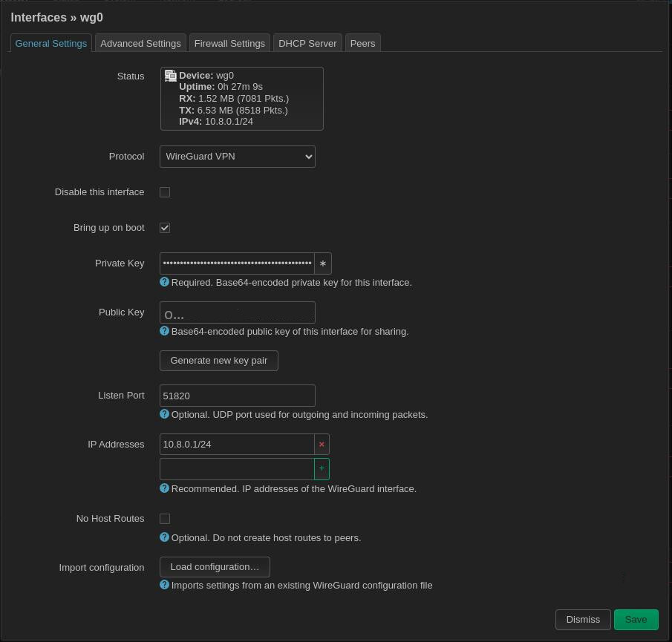Edit the IP address 10.8.0.1/24 field

click(x=237, y=444)
